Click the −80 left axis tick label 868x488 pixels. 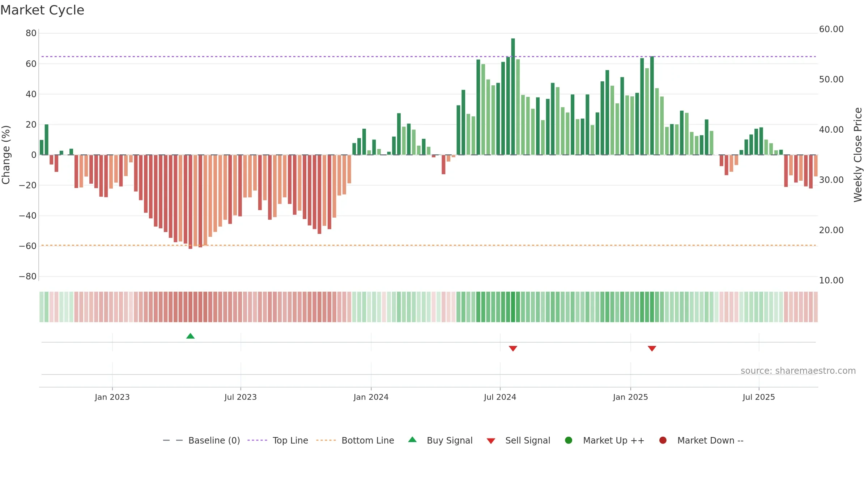(28, 277)
